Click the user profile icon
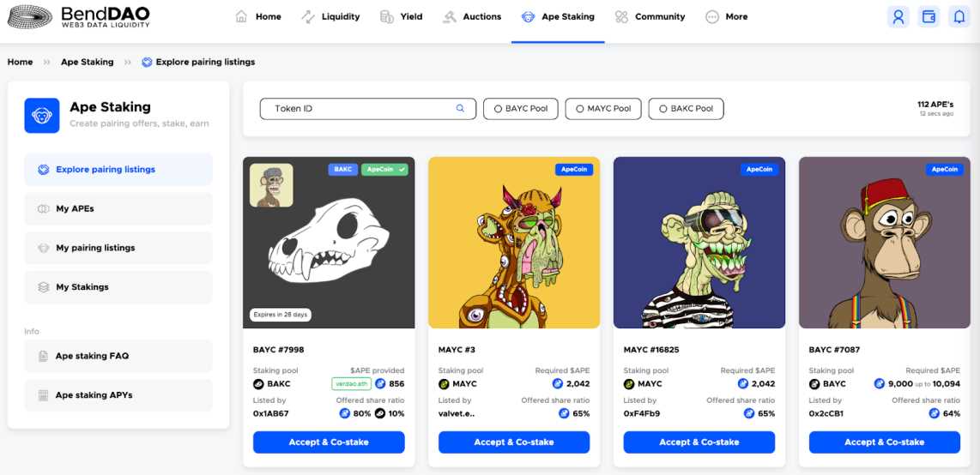The height and width of the screenshot is (475, 980). click(x=898, y=17)
